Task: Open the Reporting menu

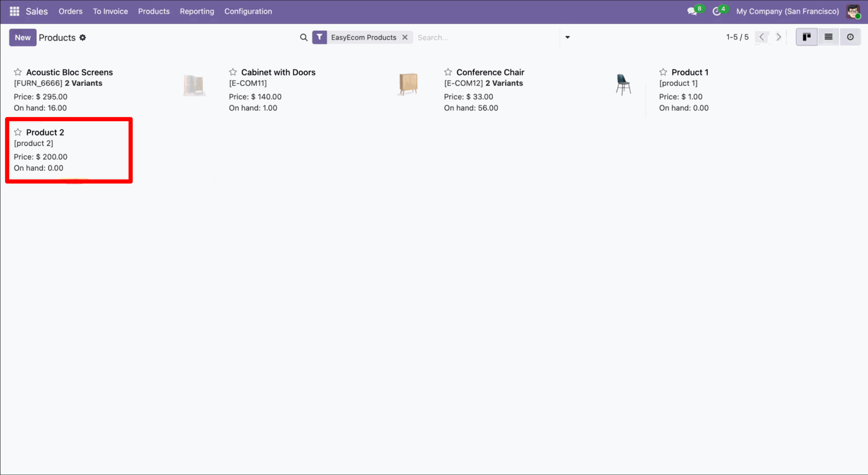Action: coord(197,11)
